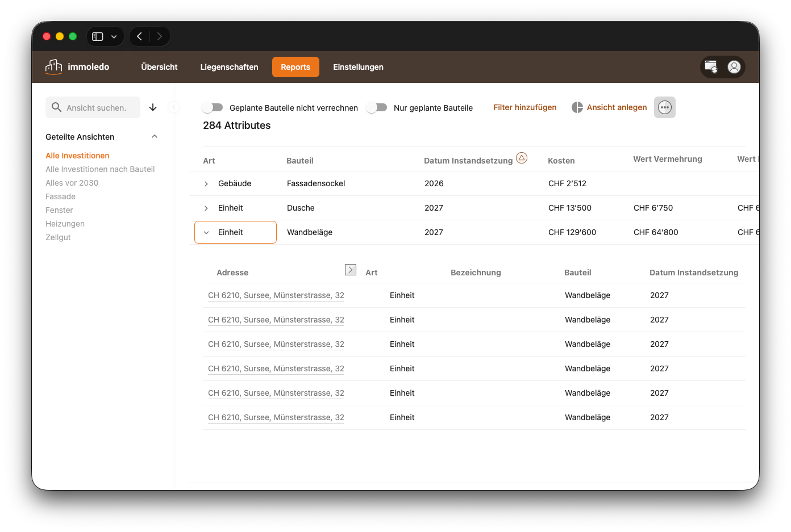Open the Fenster view

59,210
